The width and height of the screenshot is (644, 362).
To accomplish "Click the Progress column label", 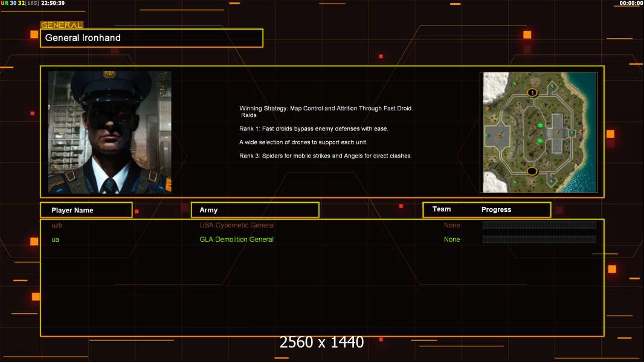I will click(496, 209).
